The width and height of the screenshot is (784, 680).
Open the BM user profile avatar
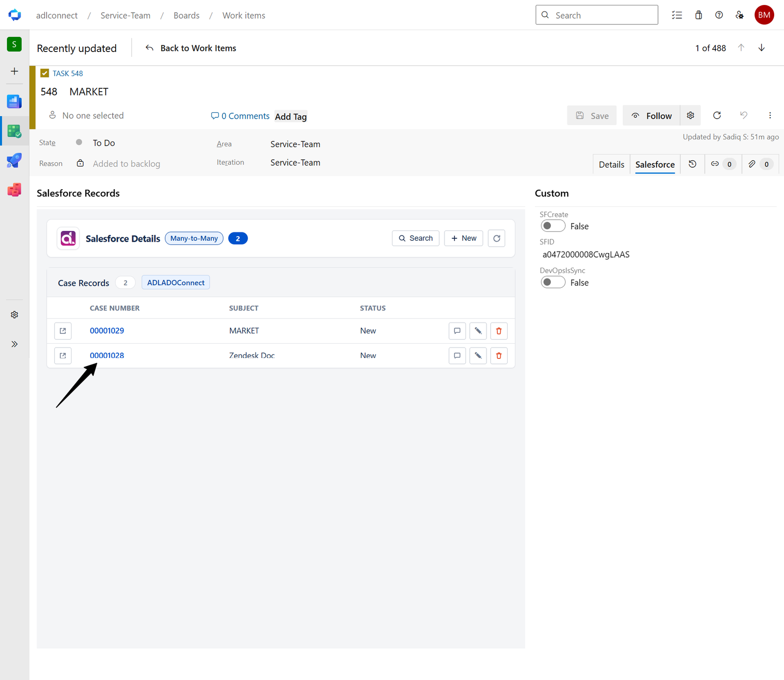tap(764, 15)
